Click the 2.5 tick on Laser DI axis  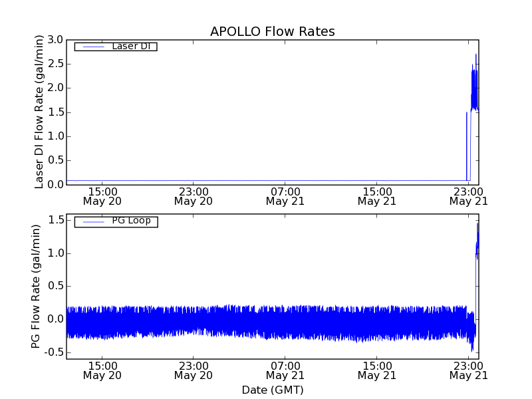(55, 64)
